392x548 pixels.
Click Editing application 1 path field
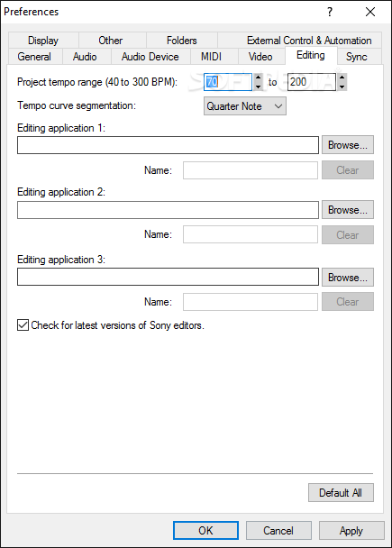(168, 145)
